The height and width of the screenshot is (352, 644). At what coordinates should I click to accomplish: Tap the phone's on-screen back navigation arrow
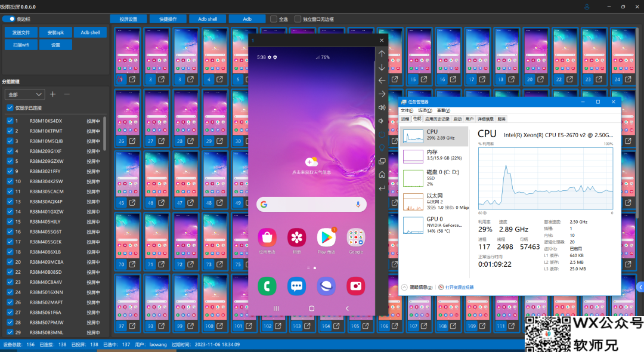pyautogui.click(x=347, y=308)
